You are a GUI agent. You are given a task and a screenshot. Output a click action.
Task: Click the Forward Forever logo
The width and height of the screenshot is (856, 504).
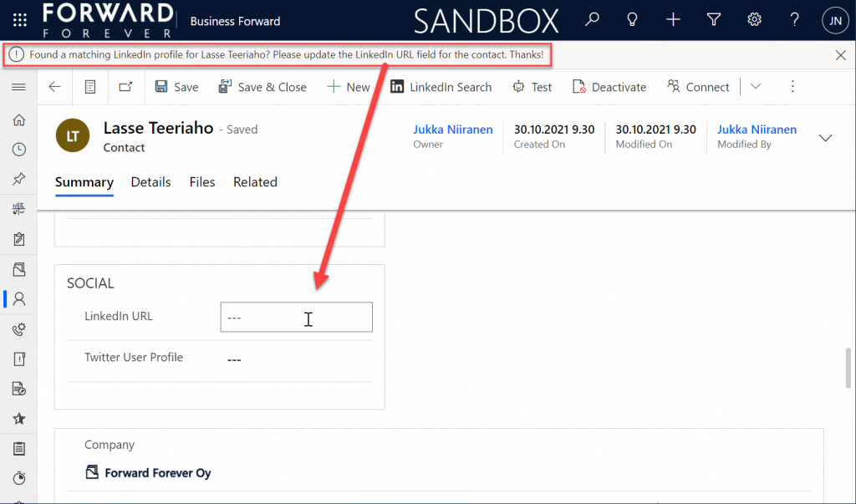[108, 21]
